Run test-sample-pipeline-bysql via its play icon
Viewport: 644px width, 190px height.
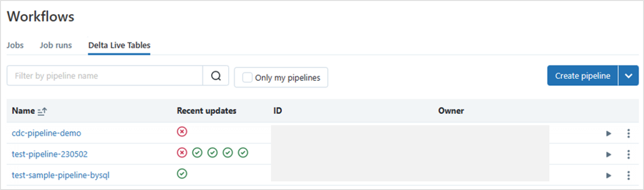point(609,176)
